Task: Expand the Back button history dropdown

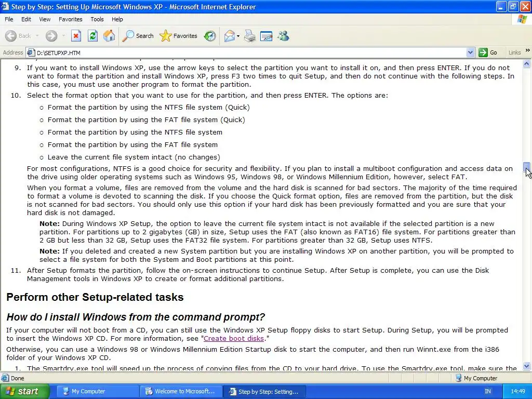Action: (37, 36)
